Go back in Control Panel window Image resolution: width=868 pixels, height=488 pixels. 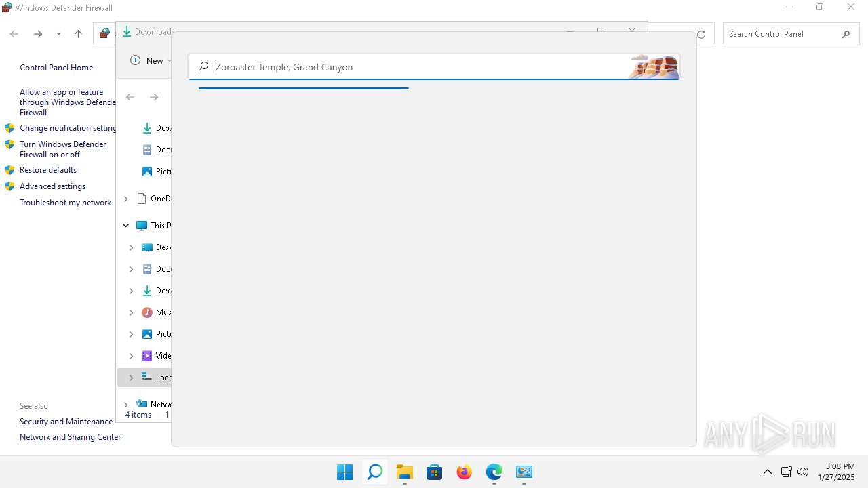pos(14,34)
